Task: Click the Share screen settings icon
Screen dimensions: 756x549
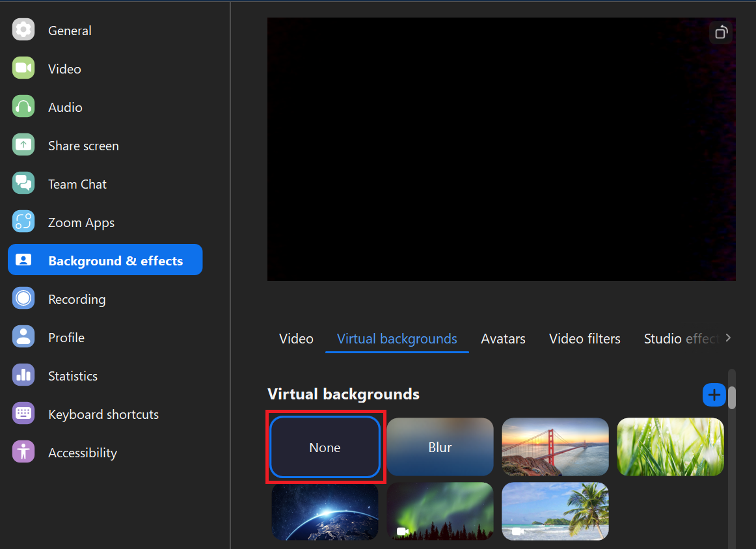Action: (23, 145)
